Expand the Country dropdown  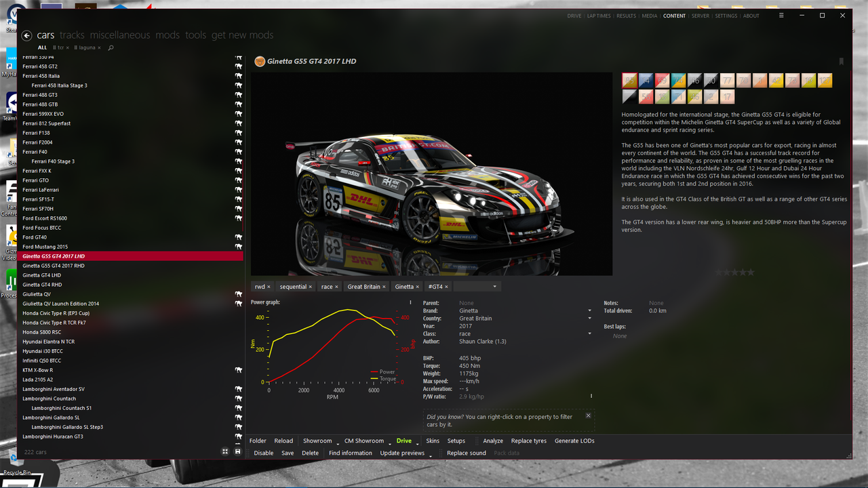[x=589, y=319]
